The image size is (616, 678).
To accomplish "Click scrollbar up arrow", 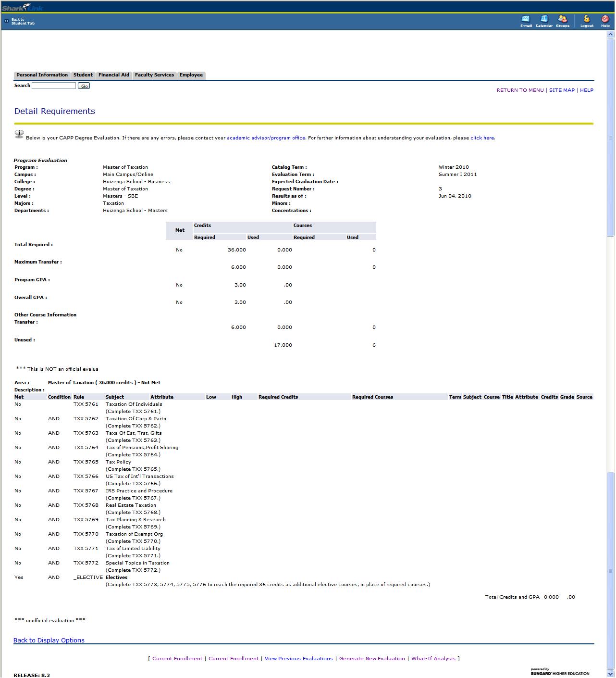I will (x=611, y=35).
